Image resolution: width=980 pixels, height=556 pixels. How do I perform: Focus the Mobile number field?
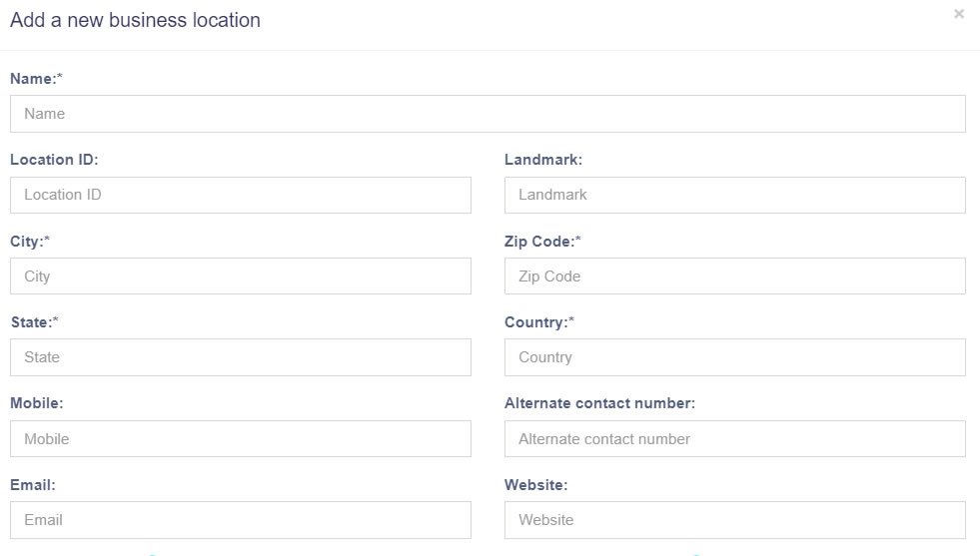click(x=240, y=439)
